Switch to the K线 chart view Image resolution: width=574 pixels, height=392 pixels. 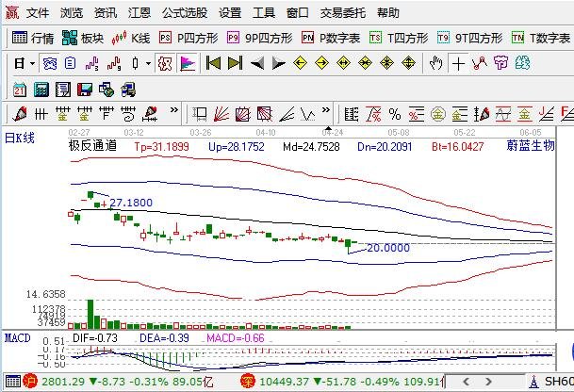click(131, 38)
